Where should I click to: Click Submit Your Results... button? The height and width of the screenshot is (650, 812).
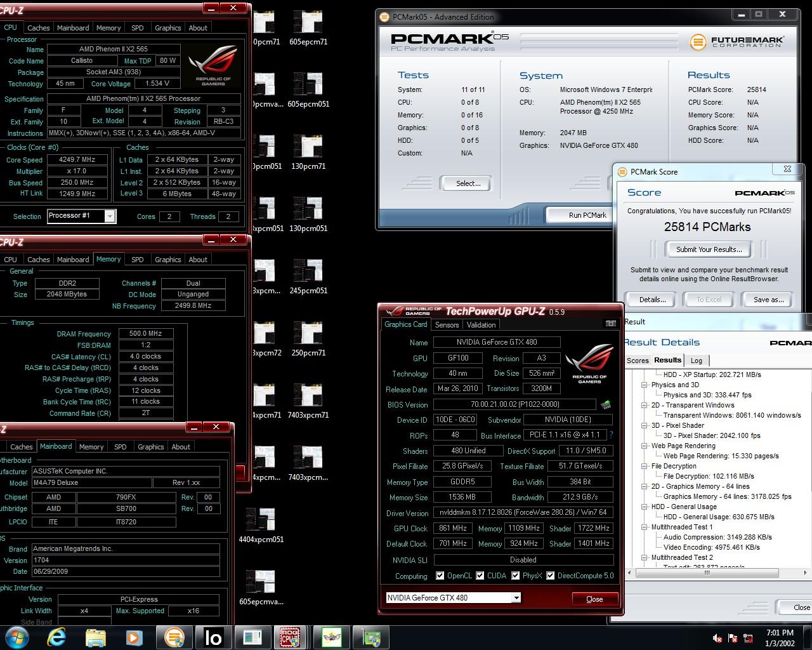[x=709, y=249]
